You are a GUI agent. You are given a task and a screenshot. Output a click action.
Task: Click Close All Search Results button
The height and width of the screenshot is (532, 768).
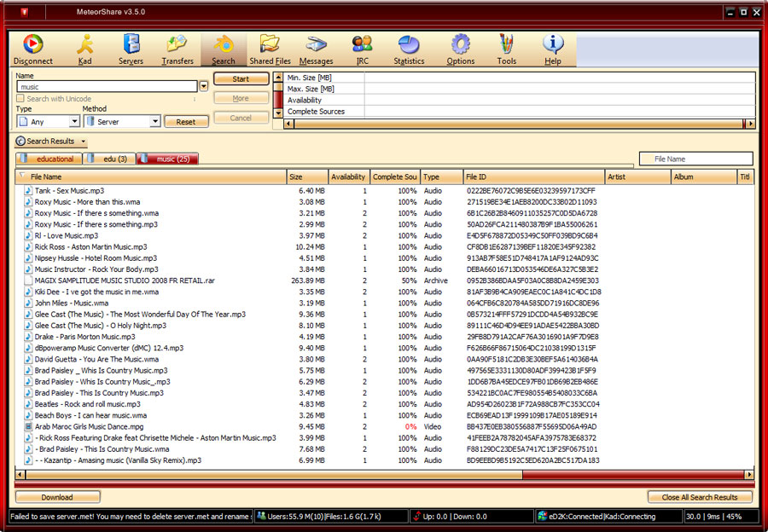point(699,497)
